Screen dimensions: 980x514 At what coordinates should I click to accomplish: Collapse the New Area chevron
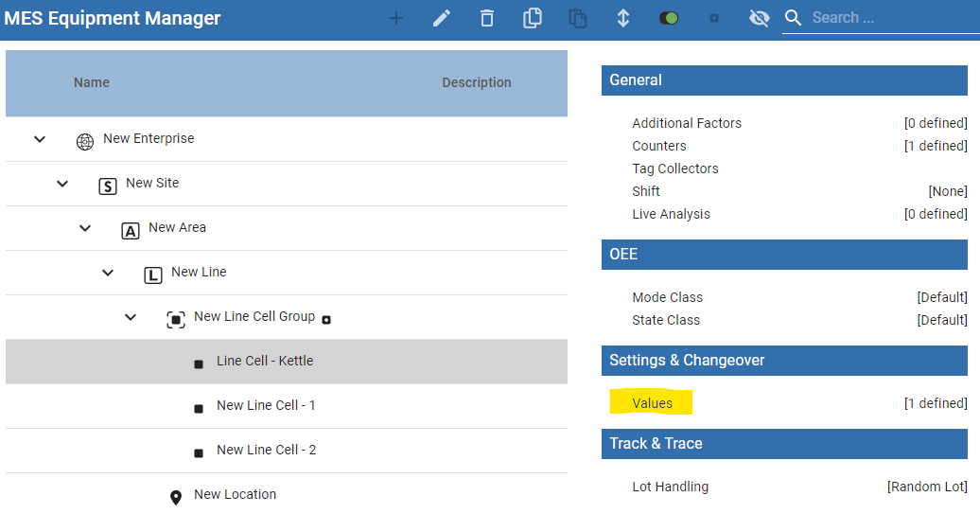point(85,228)
